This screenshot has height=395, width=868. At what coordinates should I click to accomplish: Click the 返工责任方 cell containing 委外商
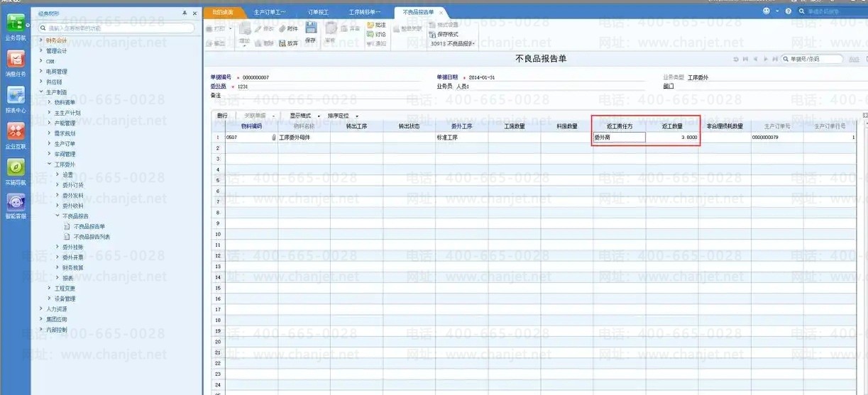pos(619,138)
